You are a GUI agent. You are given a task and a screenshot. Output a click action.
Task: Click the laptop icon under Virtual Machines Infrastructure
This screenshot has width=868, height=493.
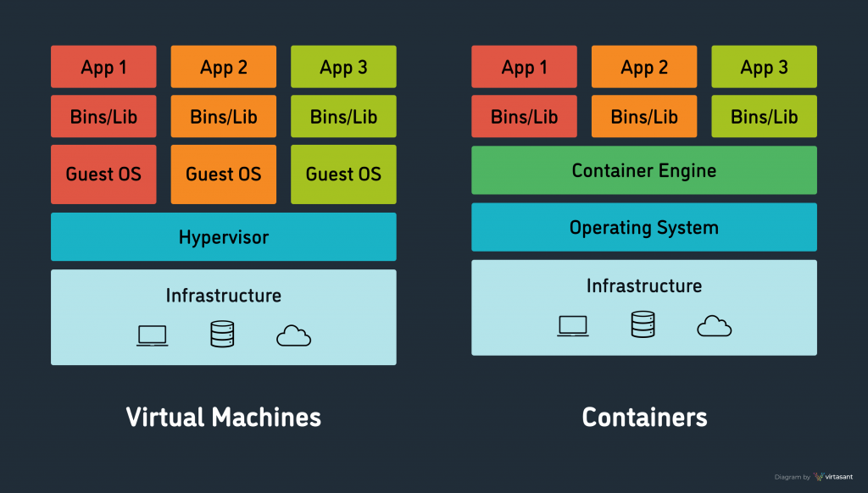(151, 334)
